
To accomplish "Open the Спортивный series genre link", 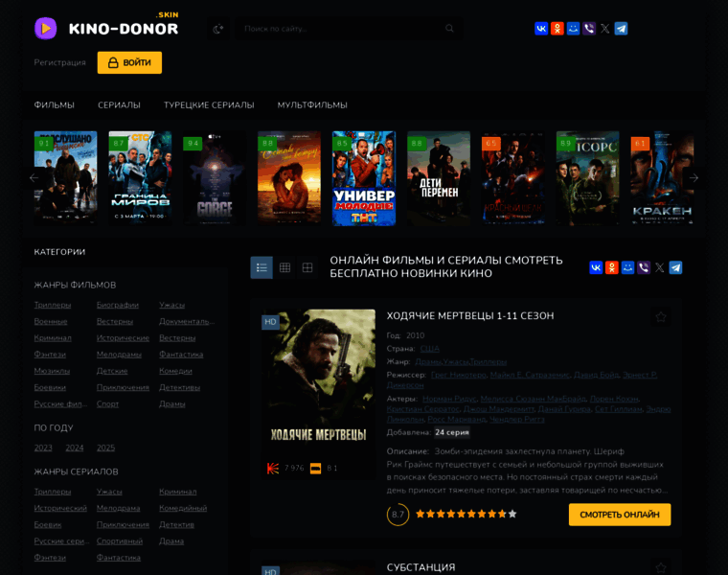I will [x=120, y=541].
